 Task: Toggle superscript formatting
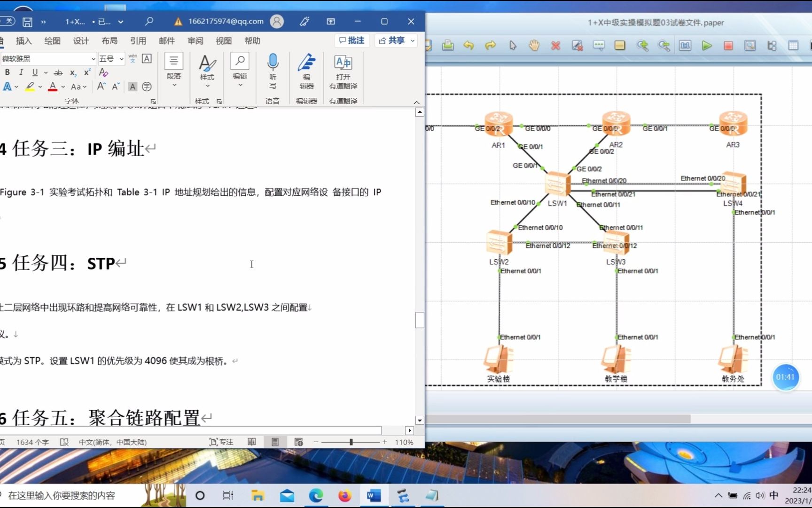87,72
